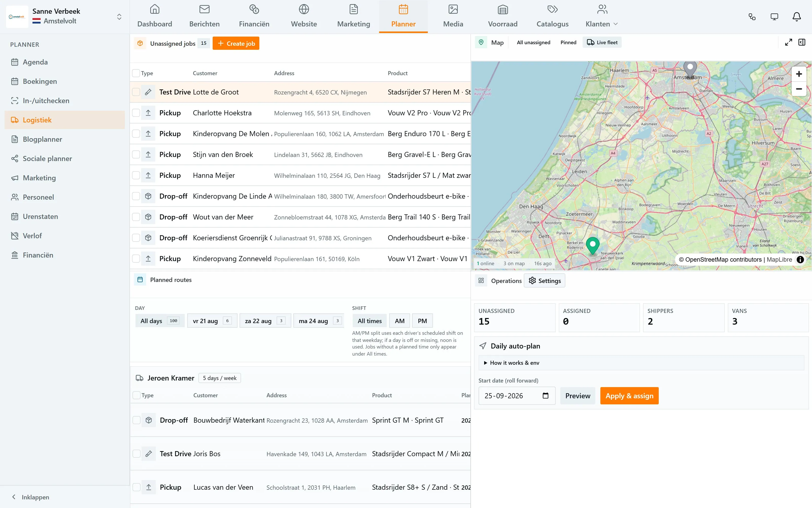Check the Stijn van den Broek pickup
The width and height of the screenshot is (812, 508).
pyautogui.click(x=136, y=154)
